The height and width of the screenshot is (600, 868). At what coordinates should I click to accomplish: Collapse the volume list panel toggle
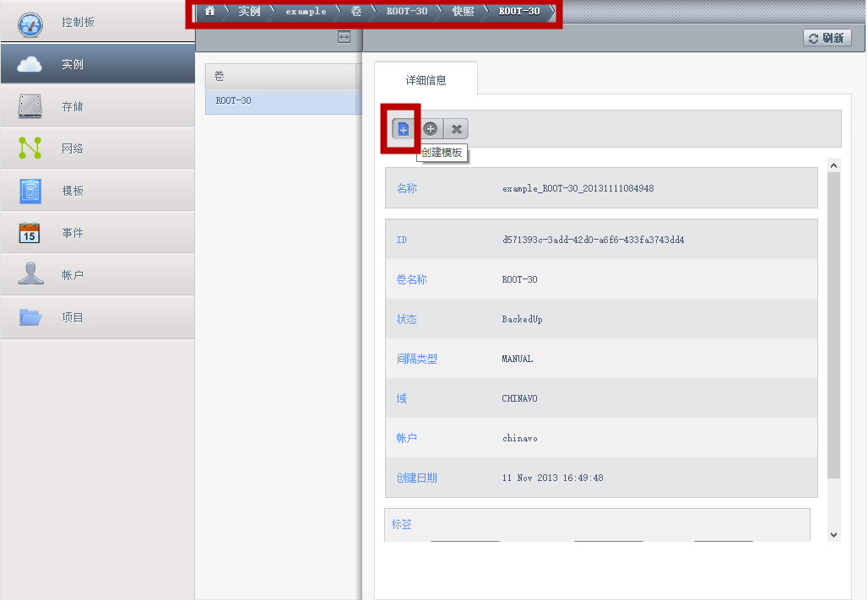(x=344, y=37)
